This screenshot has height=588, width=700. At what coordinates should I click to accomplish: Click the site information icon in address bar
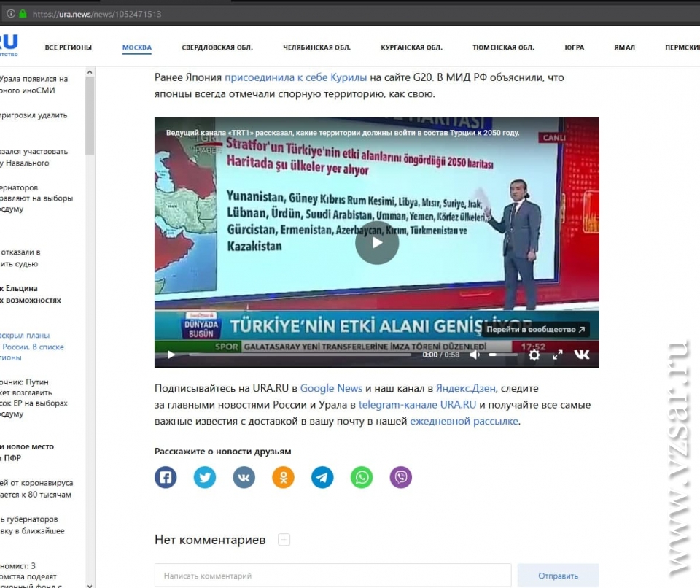(x=11, y=14)
